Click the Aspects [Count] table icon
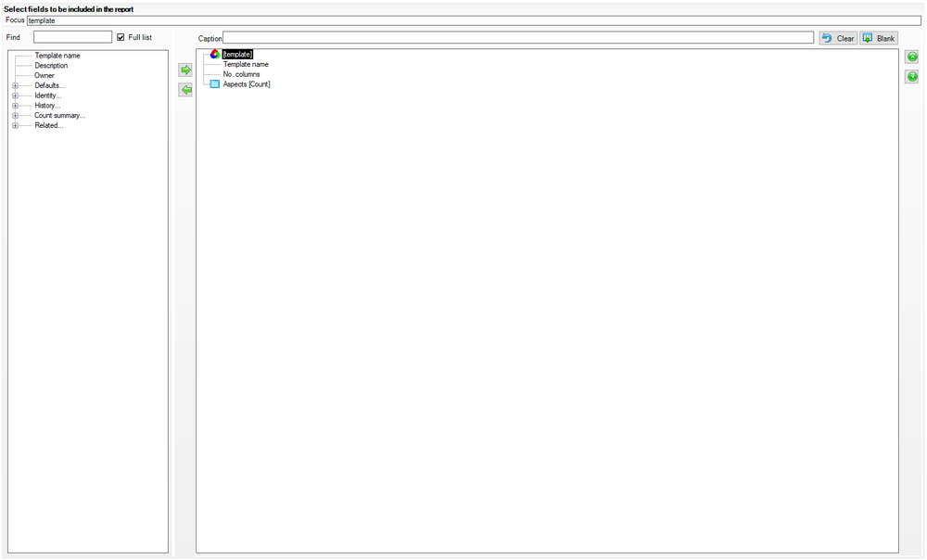927x560 pixels. pyautogui.click(x=215, y=84)
